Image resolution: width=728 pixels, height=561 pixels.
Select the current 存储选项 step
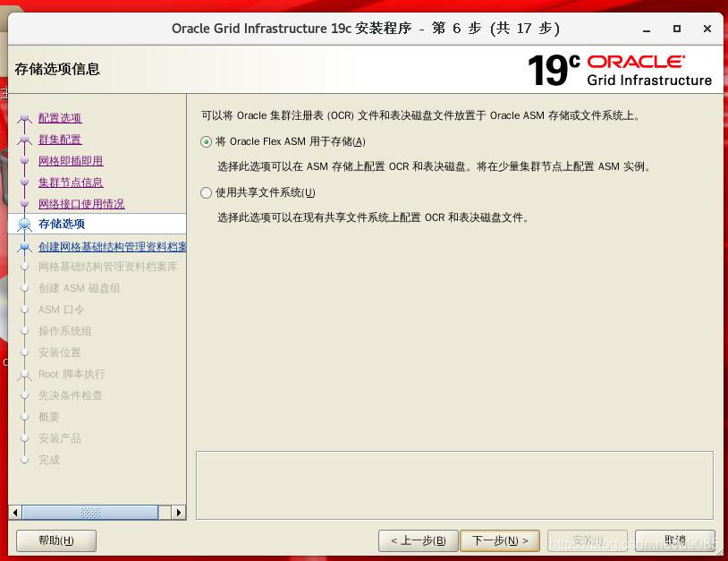(62, 224)
